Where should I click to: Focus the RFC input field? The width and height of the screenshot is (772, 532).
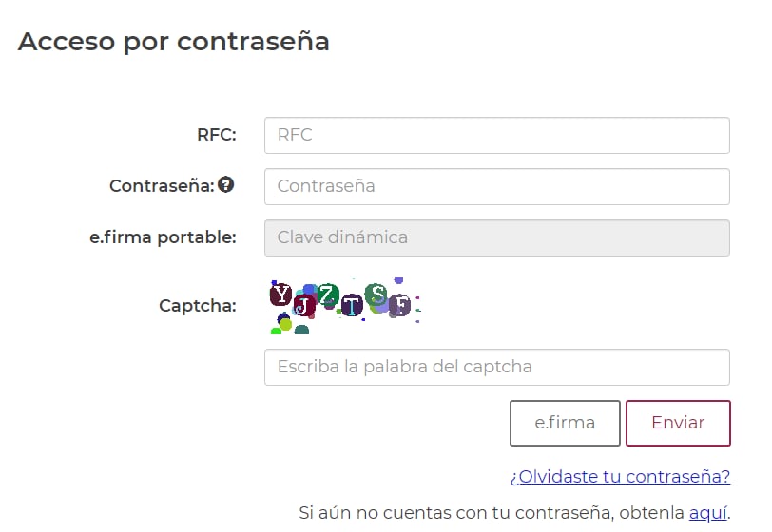pos(496,135)
